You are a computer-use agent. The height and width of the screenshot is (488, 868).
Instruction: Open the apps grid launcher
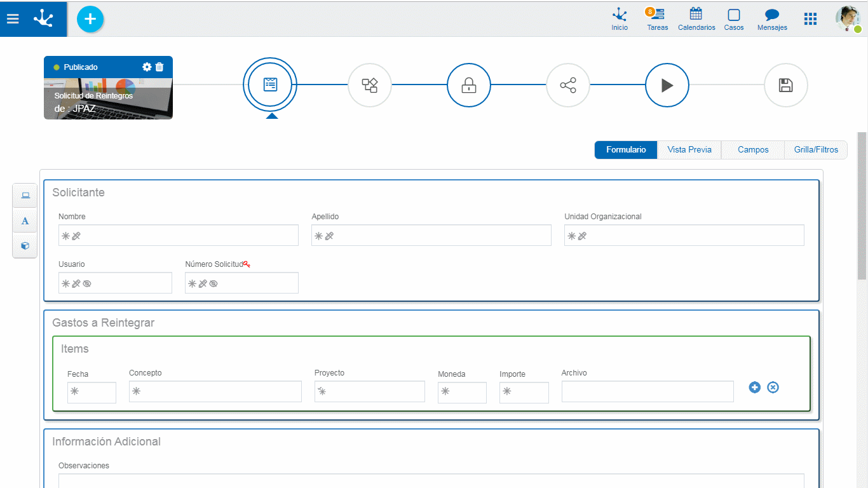click(810, 19)
